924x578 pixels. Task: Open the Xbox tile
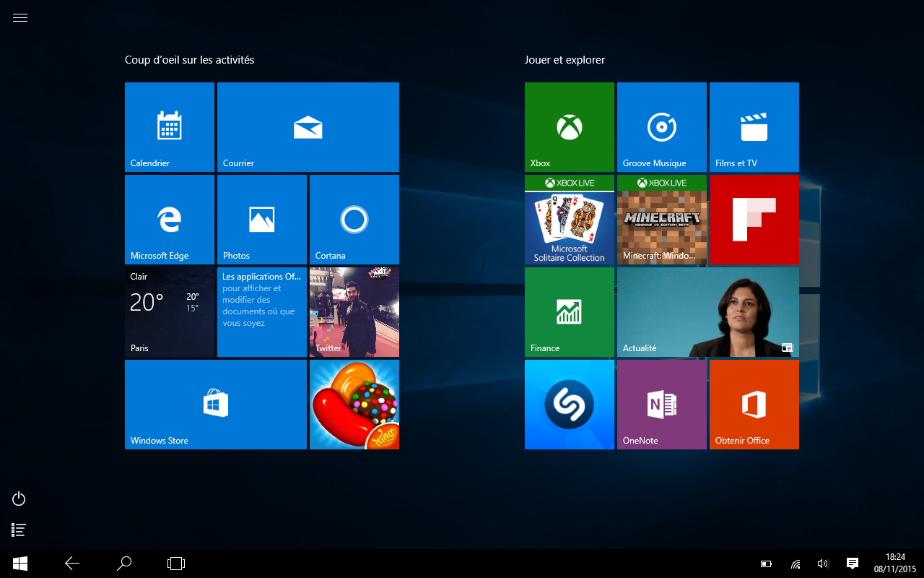coord(570,127)
